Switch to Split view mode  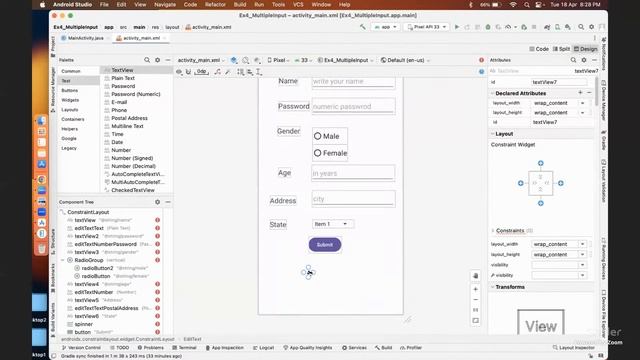[x=561, y=49]
